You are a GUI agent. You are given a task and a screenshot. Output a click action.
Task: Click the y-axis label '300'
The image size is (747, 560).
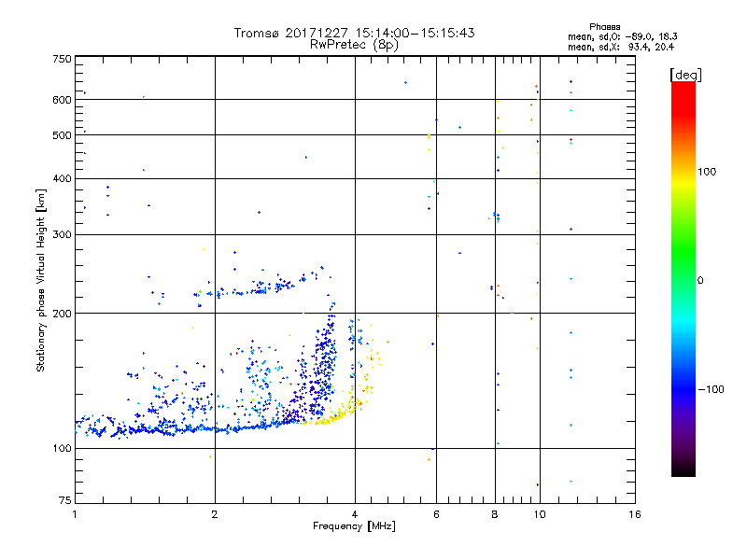62,235
